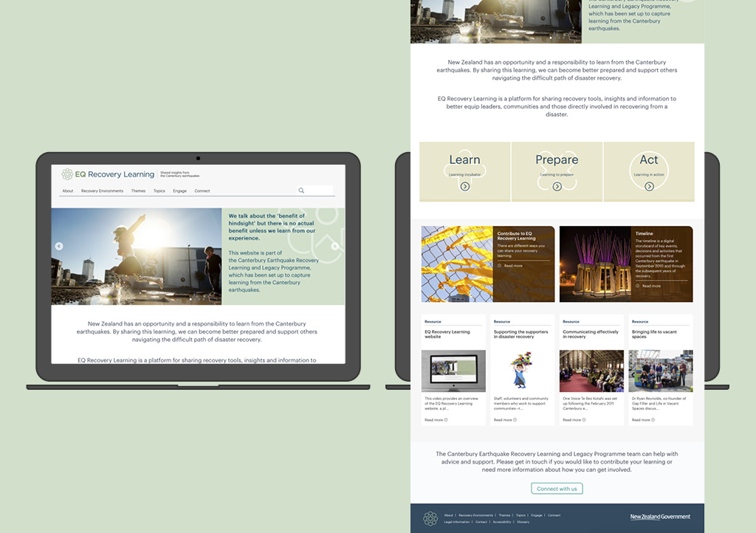Click the flower logo icon in dark footer
This screenshot has height=533, width=756.
[x=430, y=518]
